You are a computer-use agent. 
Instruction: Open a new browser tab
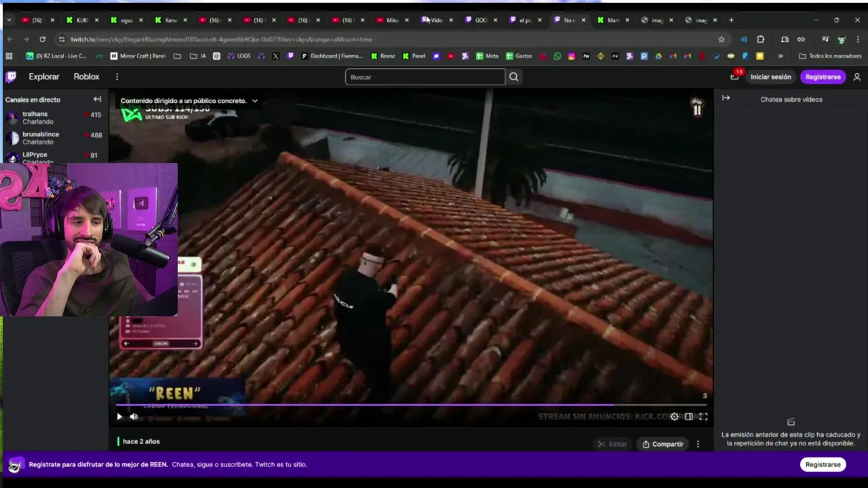point(731,20)
